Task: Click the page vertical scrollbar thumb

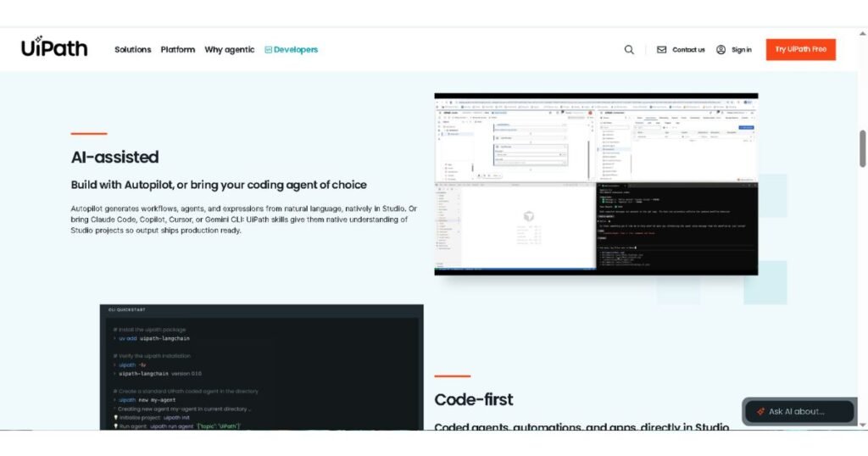Action: tap(862, 148)
